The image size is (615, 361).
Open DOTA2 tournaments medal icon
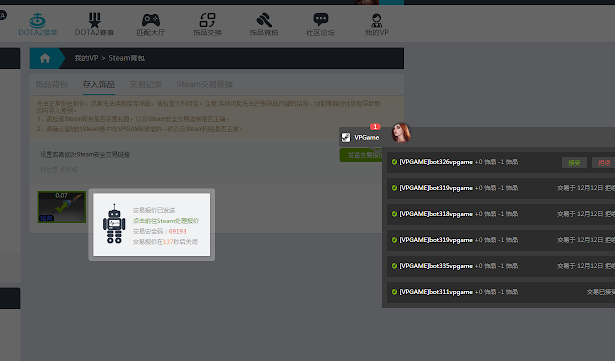[94, 20]
